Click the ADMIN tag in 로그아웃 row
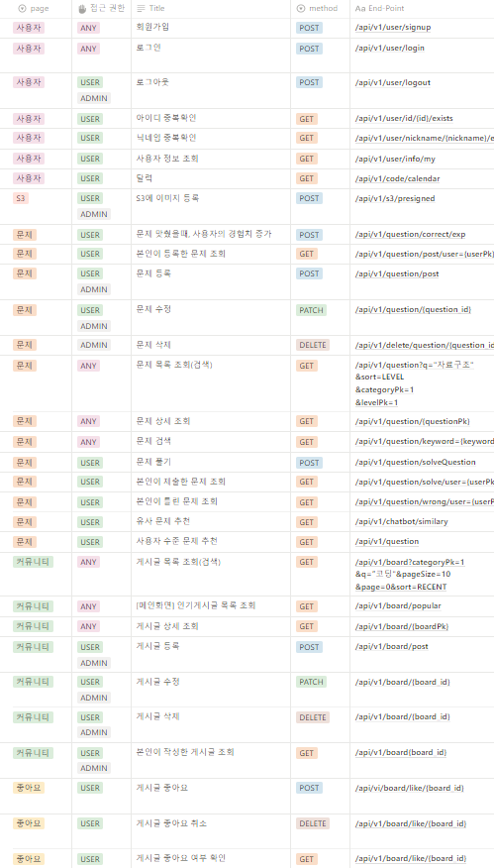Image resolution: width=494 pixels, height=868 pixels. [94, 98]
